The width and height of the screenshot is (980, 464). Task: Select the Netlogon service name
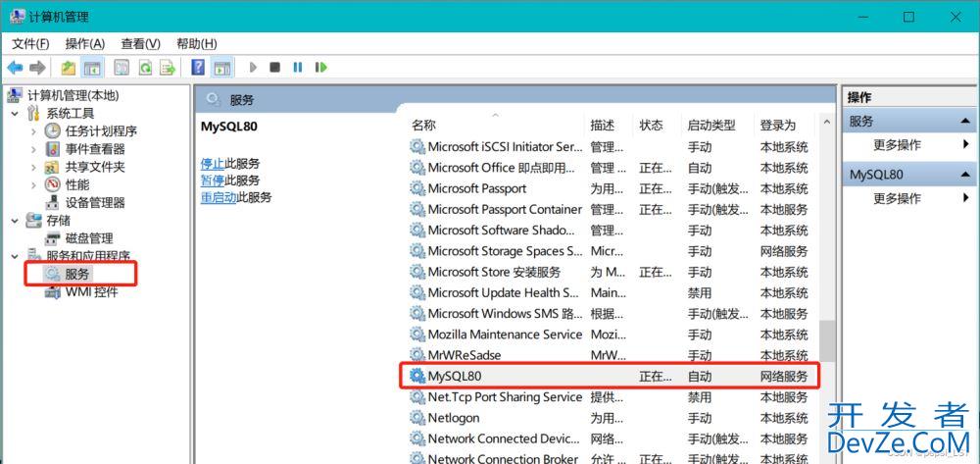coord(454,418)
